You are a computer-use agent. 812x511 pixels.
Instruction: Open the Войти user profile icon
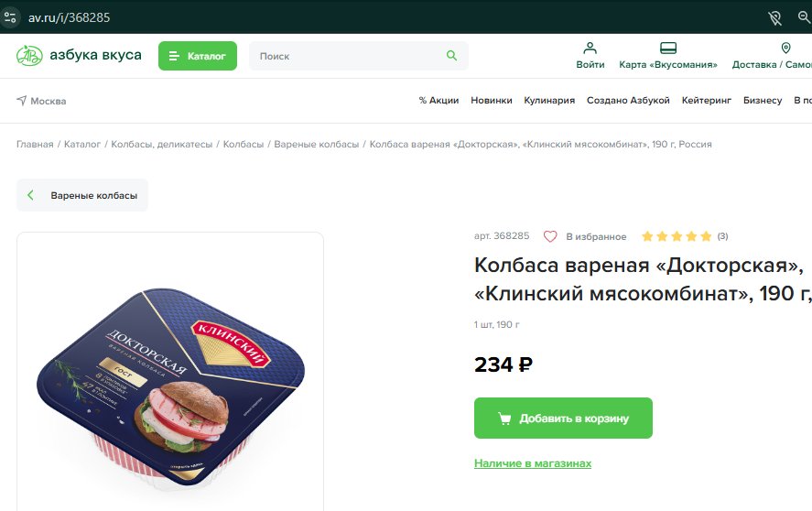[x=590, y=49]
